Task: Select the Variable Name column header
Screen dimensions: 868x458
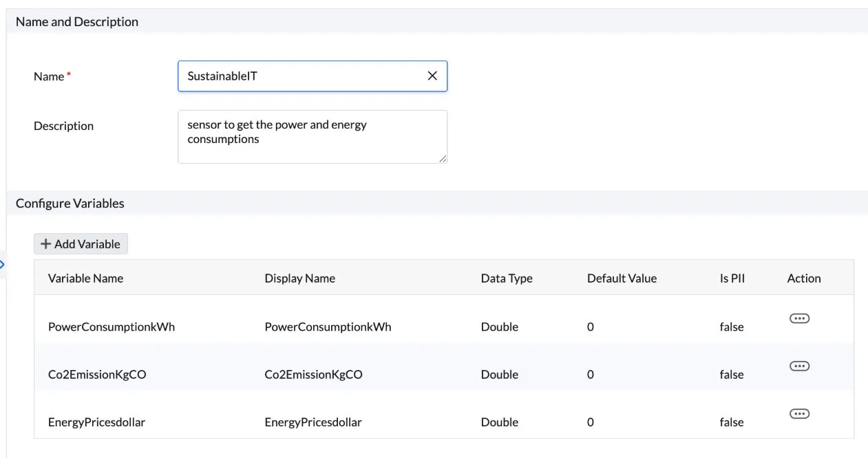Action: point(85,279)
